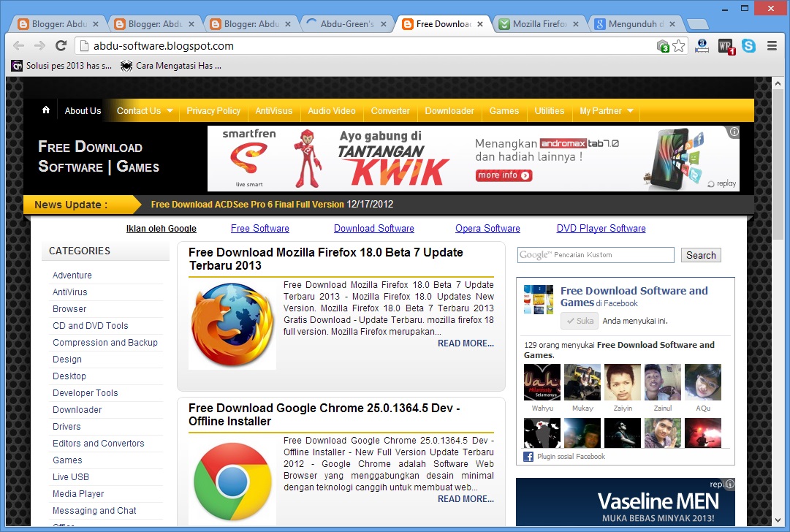The height and width of the screenshot is (532, 790).
Task: Click the Facebook page logo thumbnail
Action: pos(539,300)
